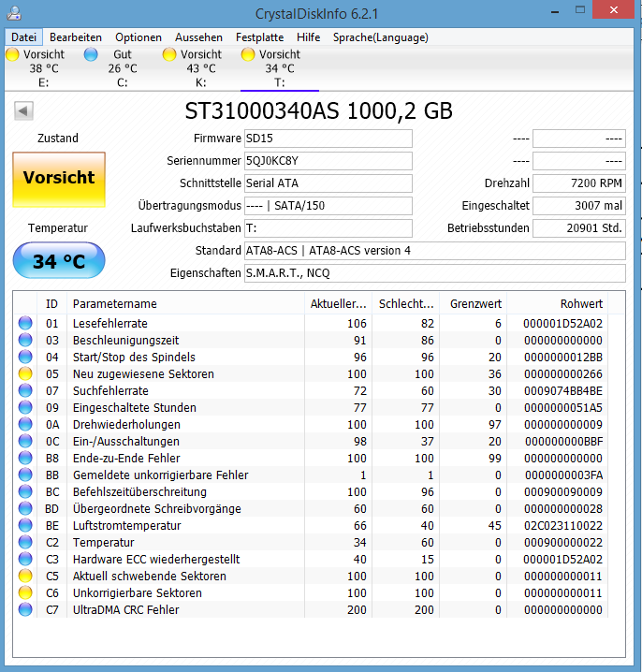Click status dot of UltraDMA CRC Fehler
Screen dimensions: 642x672
(x=25, y=609)
